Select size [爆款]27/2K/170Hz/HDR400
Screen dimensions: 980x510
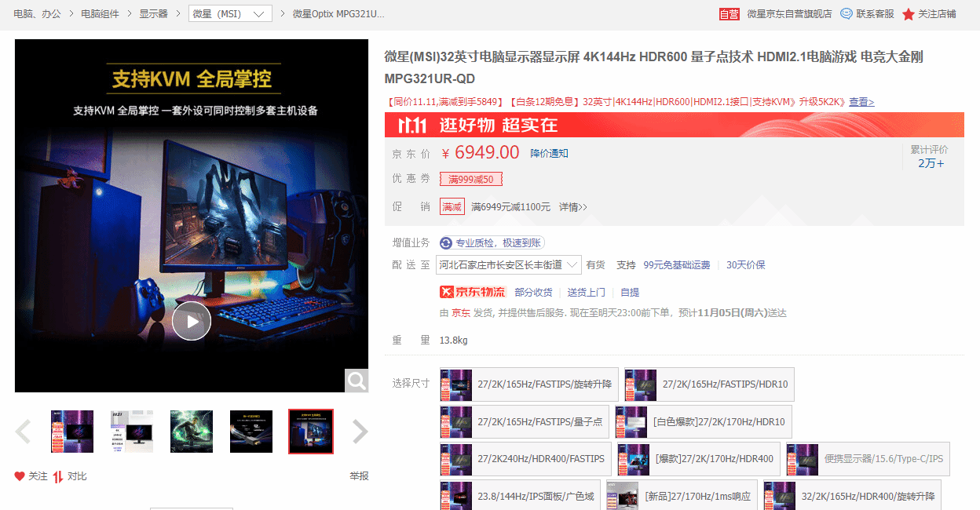point(699,459)
